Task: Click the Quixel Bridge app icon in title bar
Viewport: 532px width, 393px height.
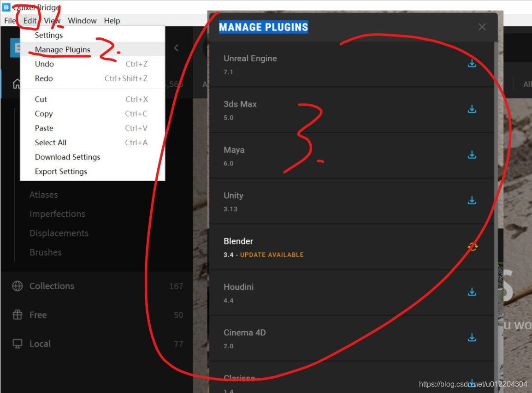Action: (x=6, y=7)
